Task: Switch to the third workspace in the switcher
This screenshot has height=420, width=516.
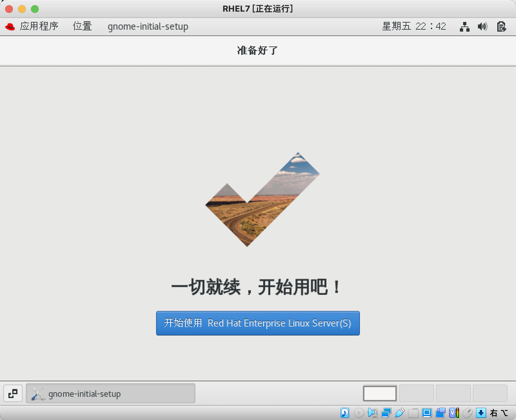Action: point(453,393)
